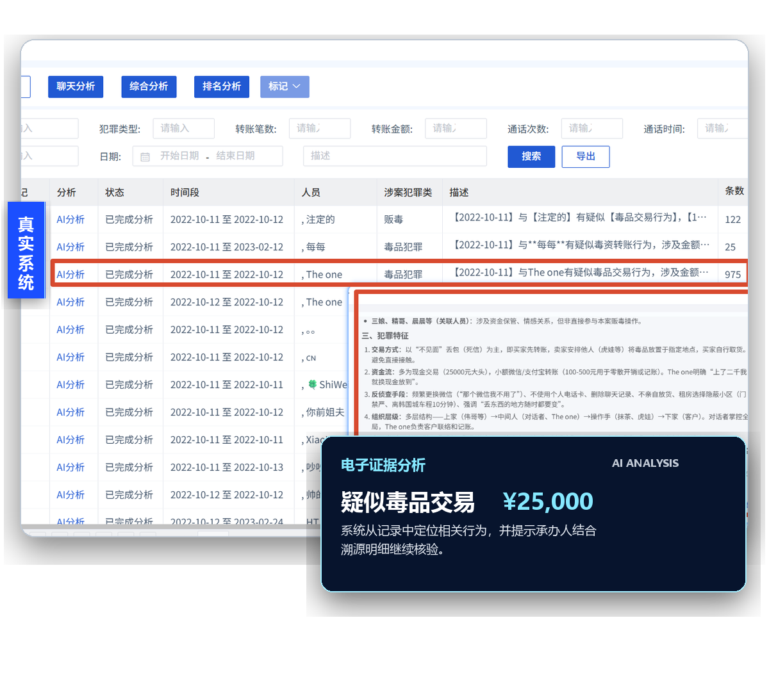Focus the 转账笔数 input field
Viewport: 769px width, 700px height.
319,128
